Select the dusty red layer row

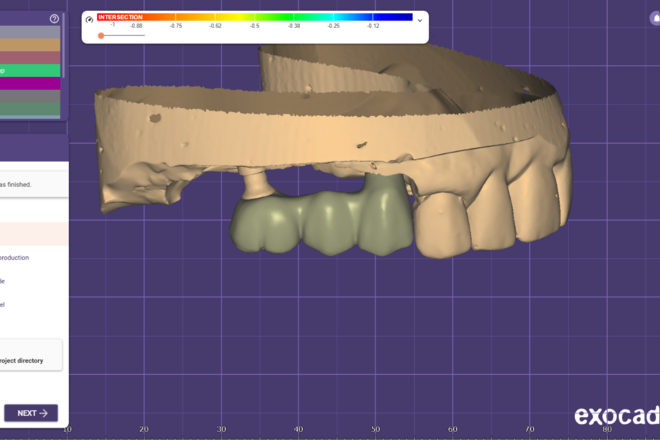tap(30, 58)
